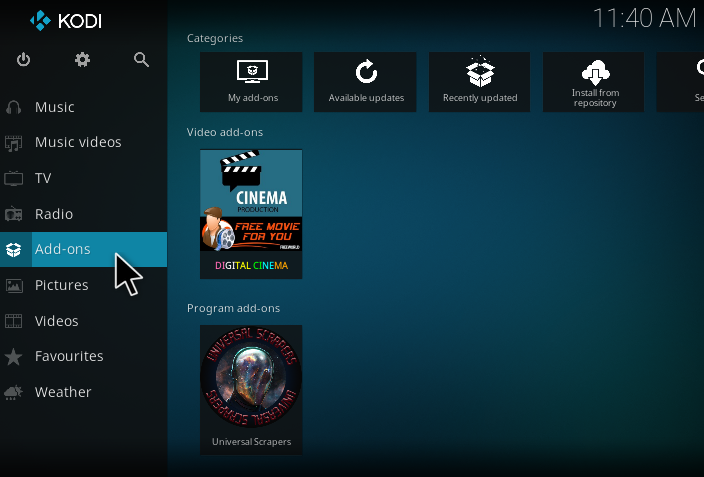Click the My add-ons monitor icon
Screen dimensions: 704x477
252,72
